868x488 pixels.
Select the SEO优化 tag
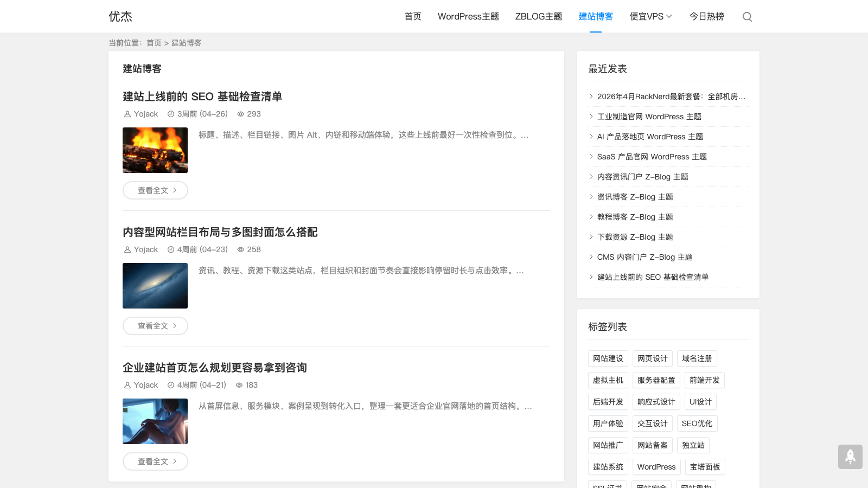(x=697, y=423)
